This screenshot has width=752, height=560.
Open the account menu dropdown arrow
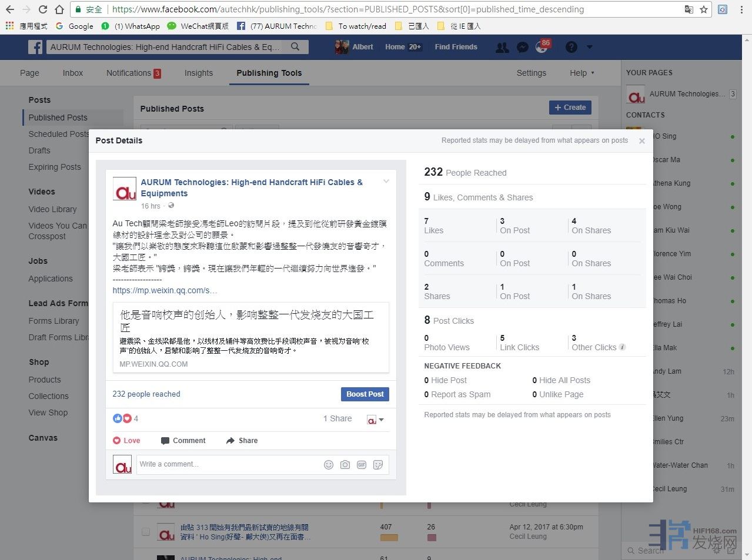[590, 47]
